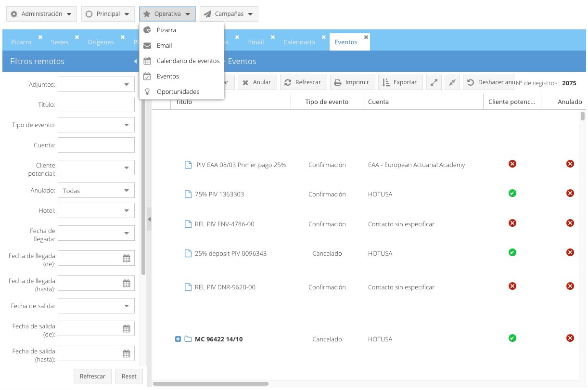The image size is (588, 390).
Task: Click the Reset filters button
Action: coord(129,377)
